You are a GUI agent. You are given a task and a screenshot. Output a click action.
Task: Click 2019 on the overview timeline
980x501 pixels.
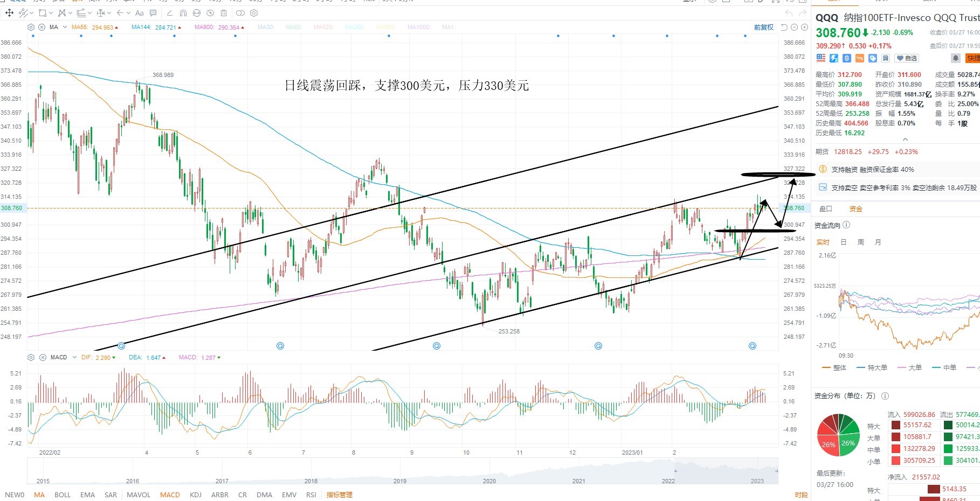(400, 481)
